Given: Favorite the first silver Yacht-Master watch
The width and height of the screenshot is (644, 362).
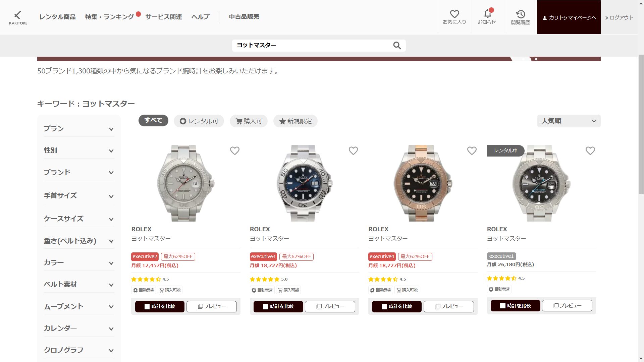Looking at the screenshot, I should (235, 151).
